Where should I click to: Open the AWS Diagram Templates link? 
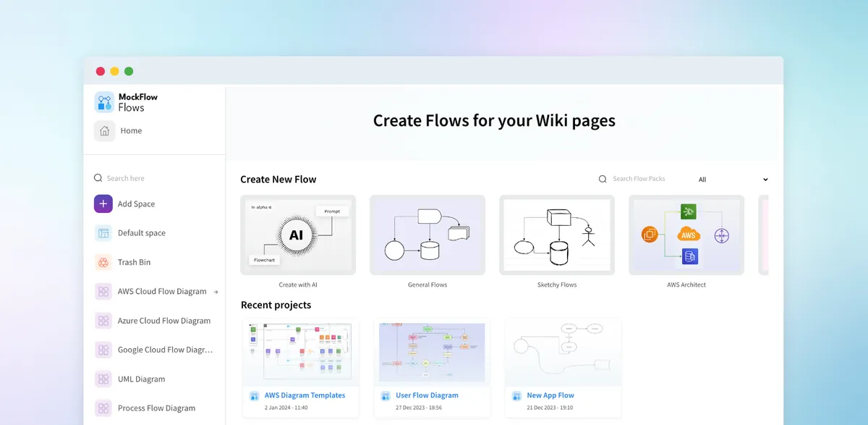(x=305, y=395)
